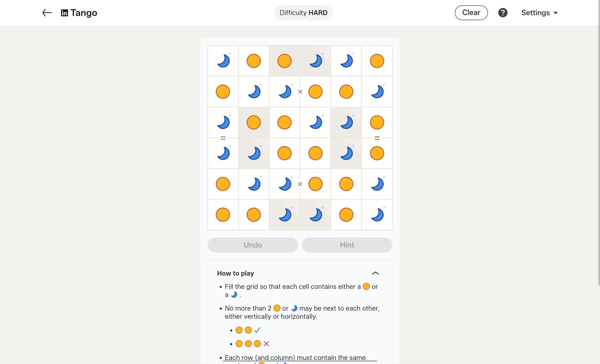Screen dimensions: 600x364
Task: Toggle the shaded sun in first row, third column
Action: (285, 61)
